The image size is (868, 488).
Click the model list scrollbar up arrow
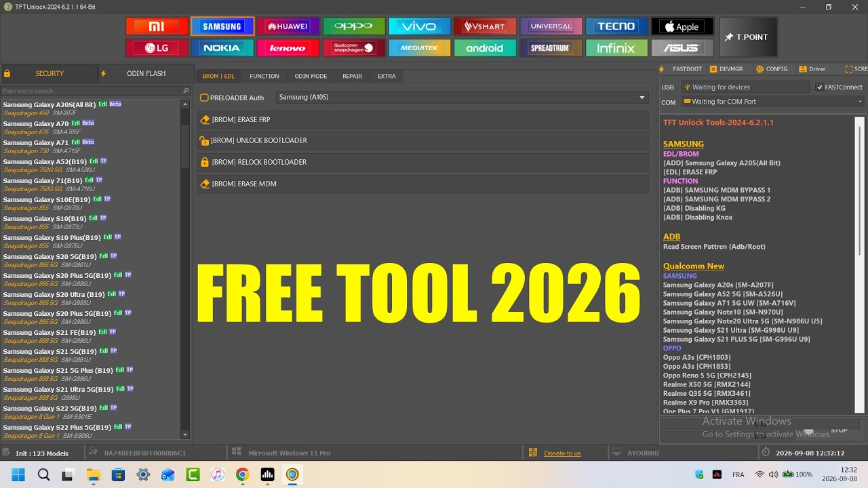pos(185,104)
